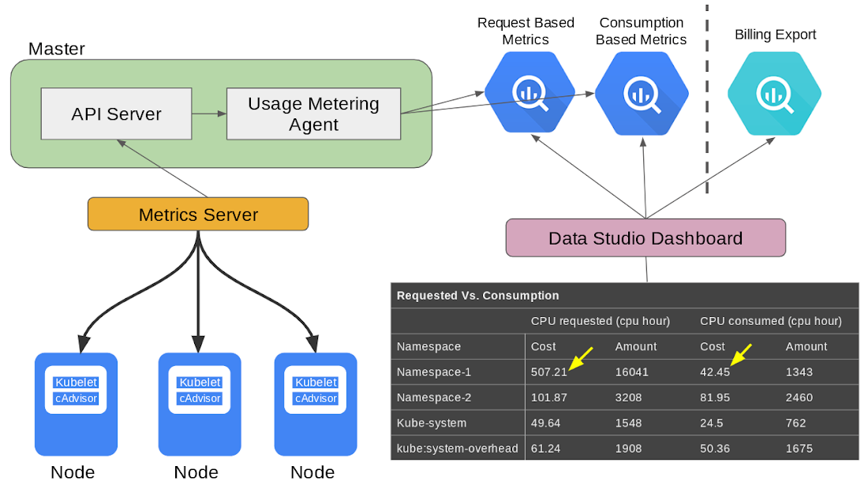Viewport: 868px width, 485px height.
Task: Click the API Server box
Action: coord(116,114)
